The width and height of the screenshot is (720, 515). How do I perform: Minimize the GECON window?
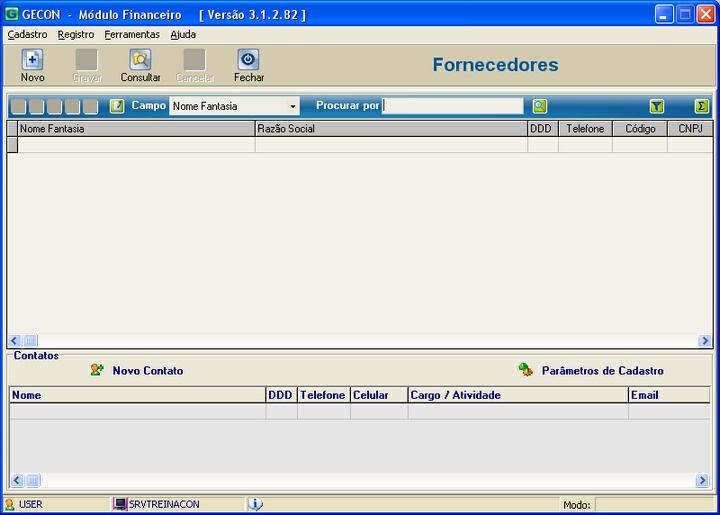(664, 14)
